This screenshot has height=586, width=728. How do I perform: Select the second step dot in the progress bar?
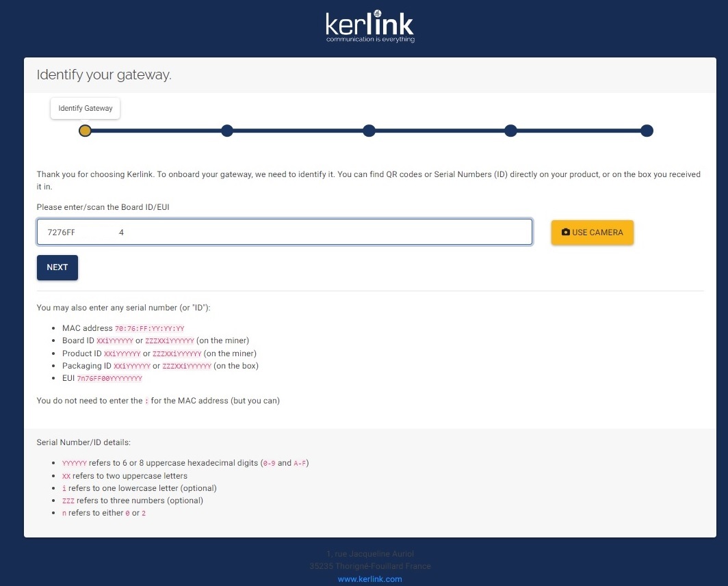click(x=227, y=131)
